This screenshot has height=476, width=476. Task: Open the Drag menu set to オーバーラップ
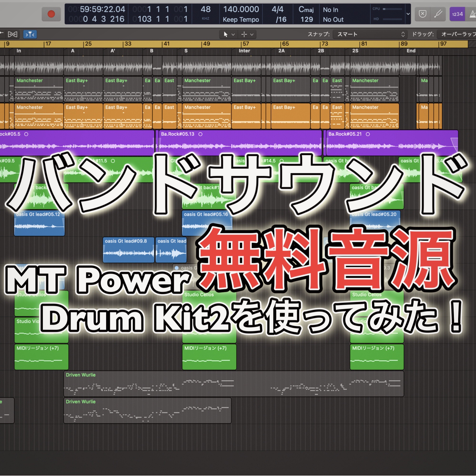(456, 34)
